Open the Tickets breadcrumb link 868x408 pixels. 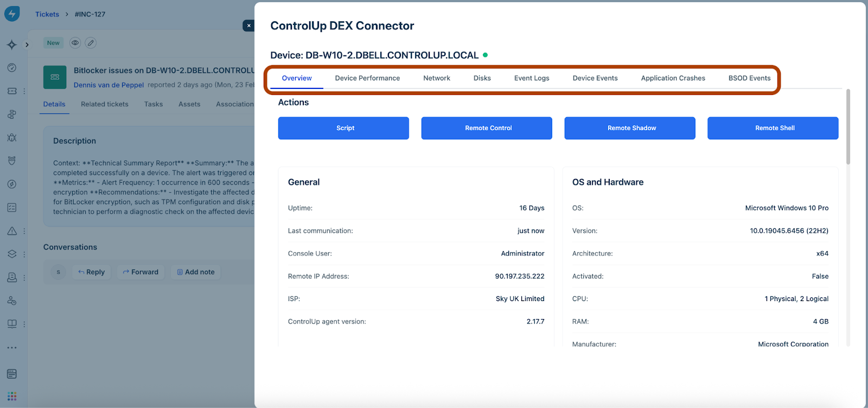coord(47,14)
